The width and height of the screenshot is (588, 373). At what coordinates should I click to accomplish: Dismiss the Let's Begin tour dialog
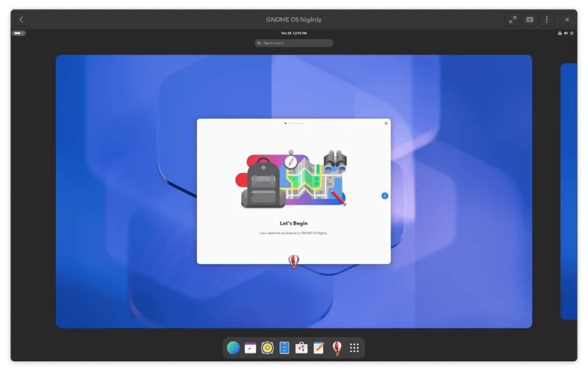click(386, 123)
